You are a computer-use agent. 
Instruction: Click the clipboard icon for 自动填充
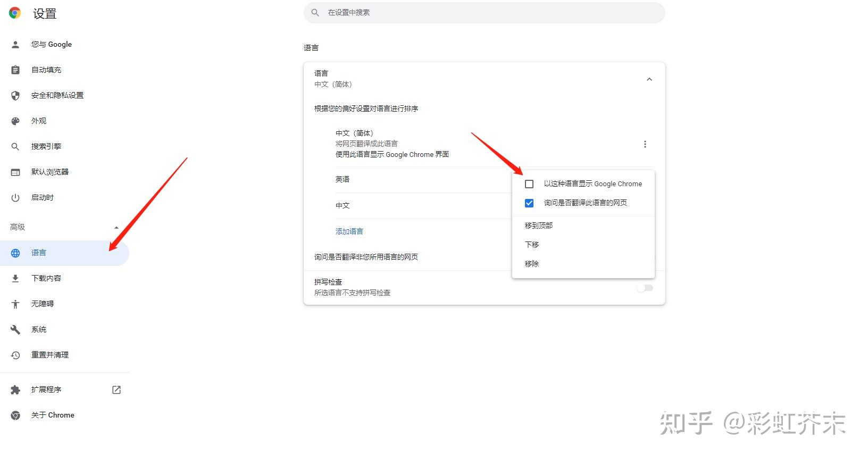coord(15,70)
